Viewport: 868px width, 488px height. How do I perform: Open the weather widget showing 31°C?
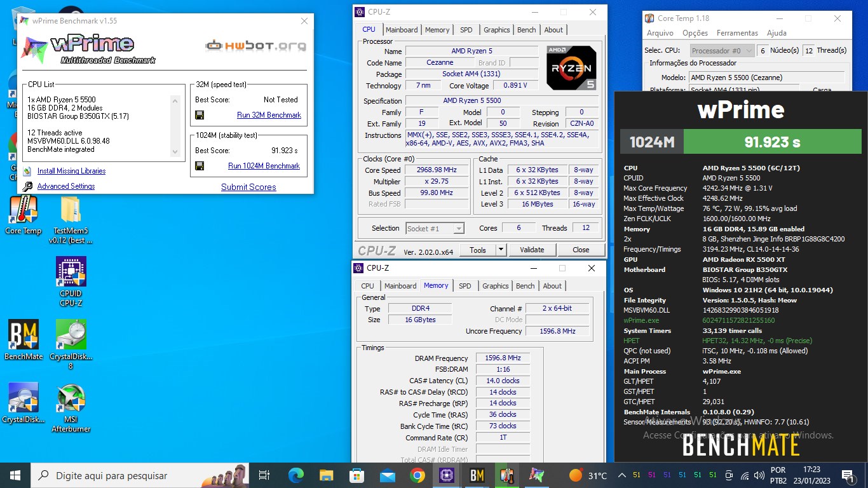tap(588, 475)
